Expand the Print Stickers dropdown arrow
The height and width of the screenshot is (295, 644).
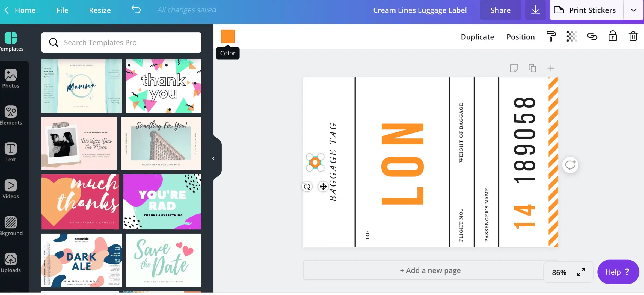(634, 10)
